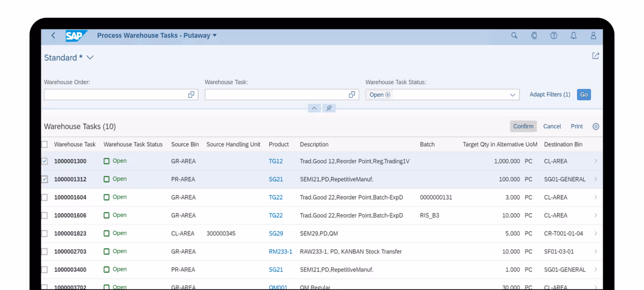The width and height of the screenshot is (644, 290).
Task: Click the Go button
Action: coord(584,95)
